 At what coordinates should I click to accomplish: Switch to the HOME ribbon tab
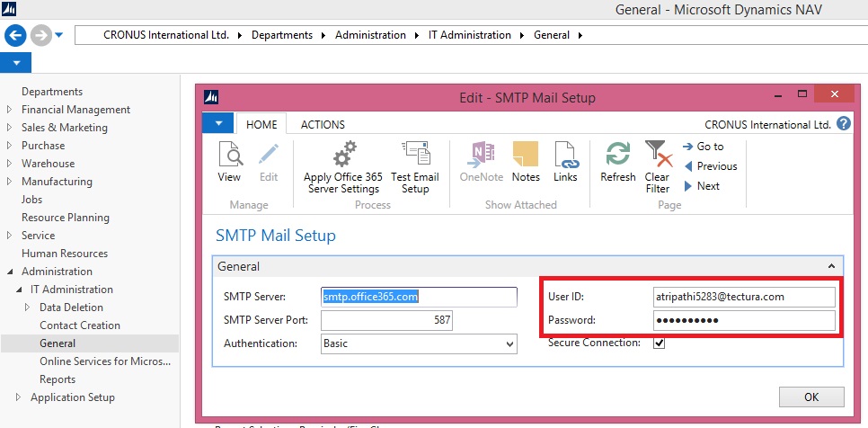[261, 125]
